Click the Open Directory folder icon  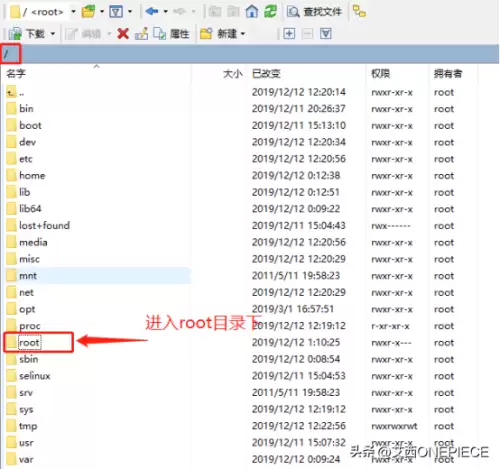click(x=88, y=12)
